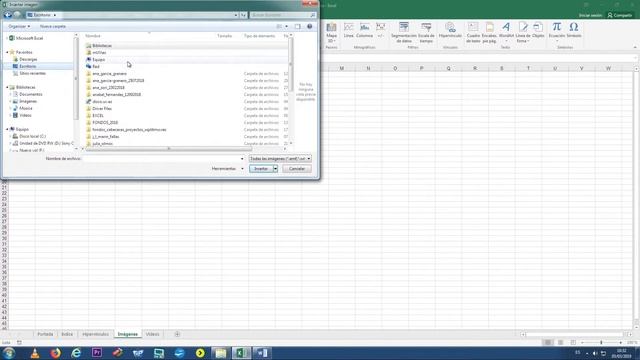Open the Herramientas dropdown
Viewport: 640px width, 360px height.
pos(227,169)
